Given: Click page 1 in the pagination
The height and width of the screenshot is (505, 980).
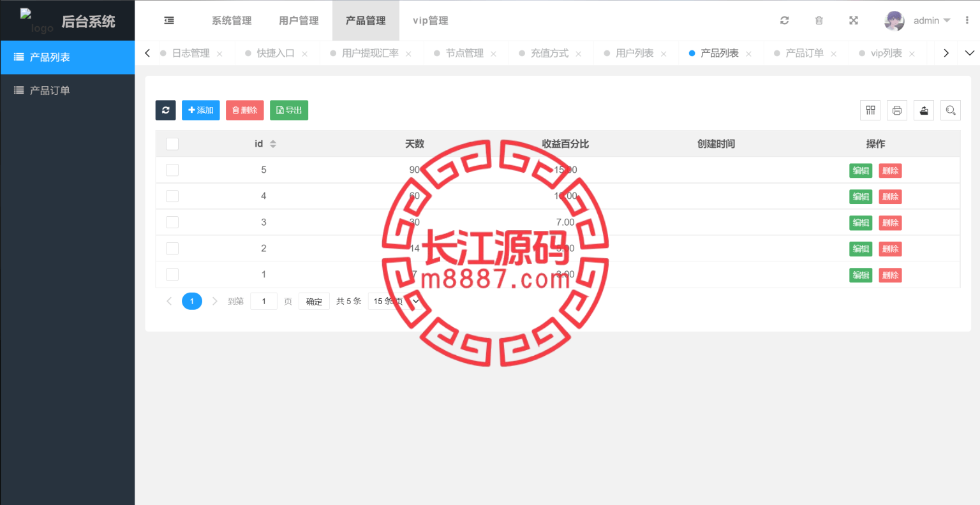Looking at the screenshot, I should [192, 301].
